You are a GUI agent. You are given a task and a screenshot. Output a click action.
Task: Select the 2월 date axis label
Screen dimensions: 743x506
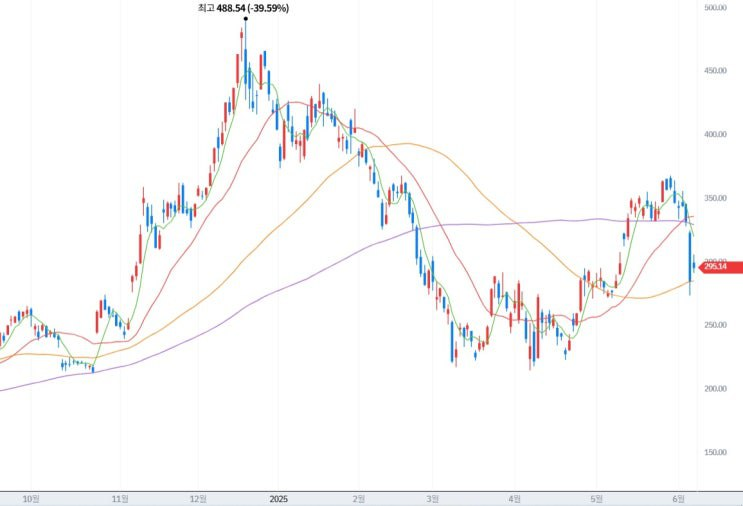click(x=359, y=498)
